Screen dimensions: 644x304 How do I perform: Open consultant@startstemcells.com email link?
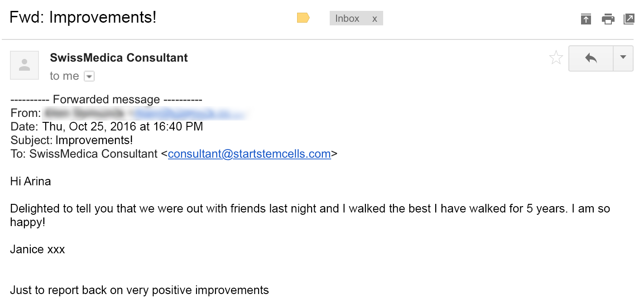point(250,154)
